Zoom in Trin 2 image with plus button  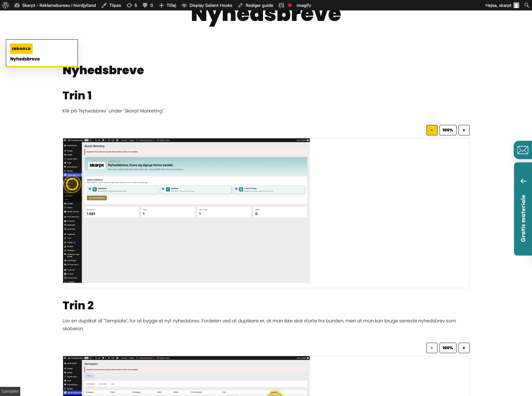click(464, 348)
